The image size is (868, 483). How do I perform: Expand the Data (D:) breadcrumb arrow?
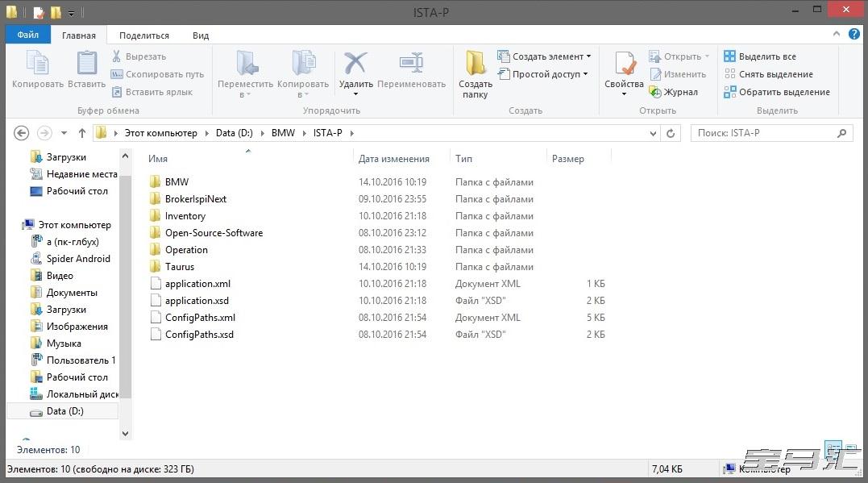tap(263, 133)
